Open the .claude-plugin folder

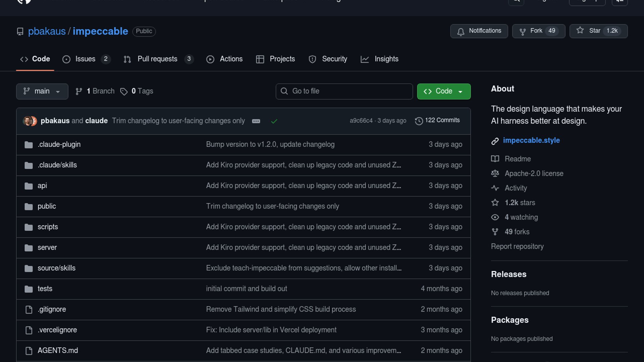click(x=59, y=144)
